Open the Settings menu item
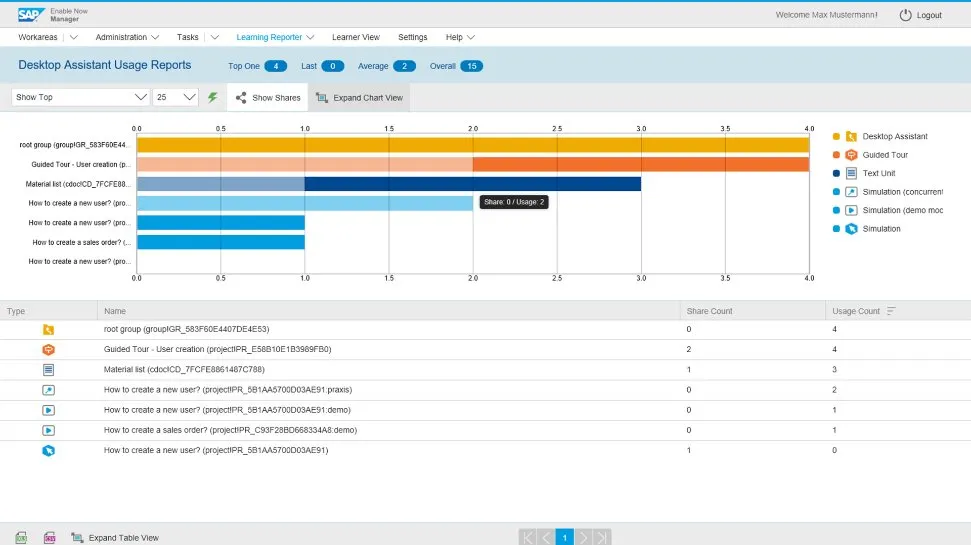Viewport: 971px width, 545px height. tap(412, 37)
